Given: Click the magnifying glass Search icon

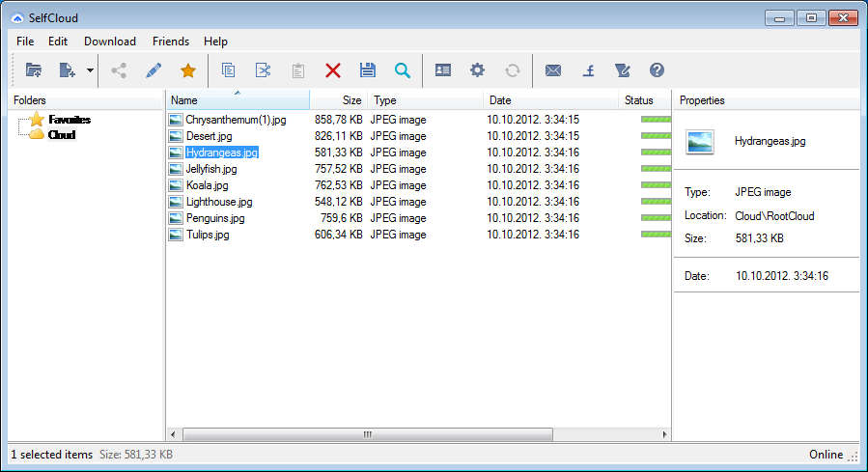Looking at the screenshot, I should [x=403, y=70].
